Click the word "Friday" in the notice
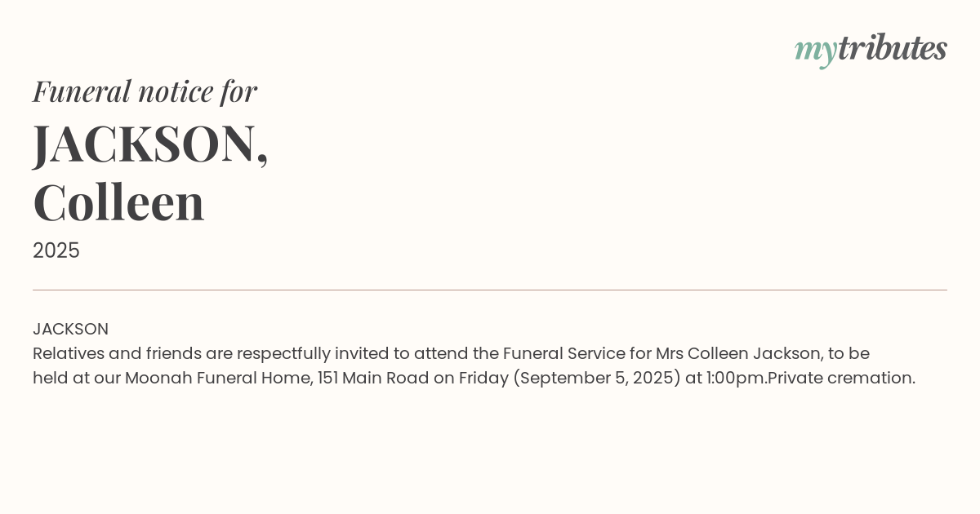The width and height of the screenshot is (980, 514). click(x=483, y=378)
